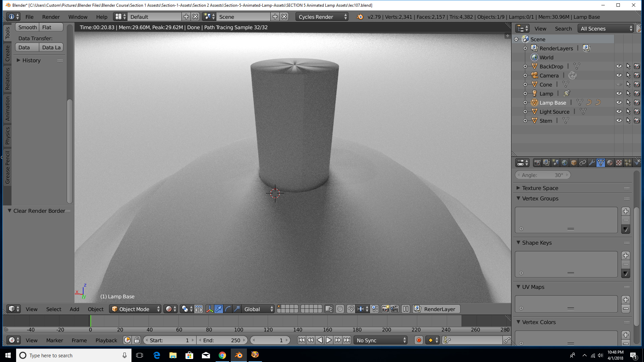Screen dimensions: 644x362
Task: Open the Modifiers properties tab wrench icon
Action: tap(592, 163)
